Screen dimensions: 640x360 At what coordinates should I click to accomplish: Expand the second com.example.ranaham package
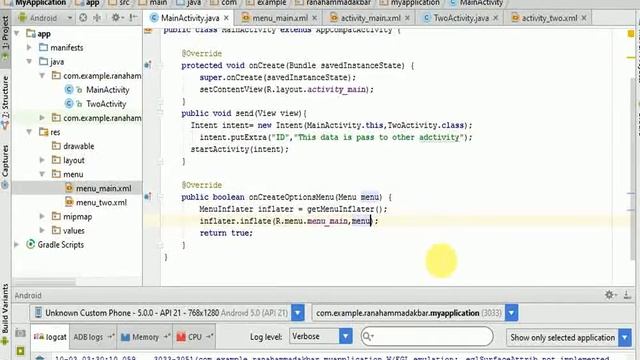(42, 118)
